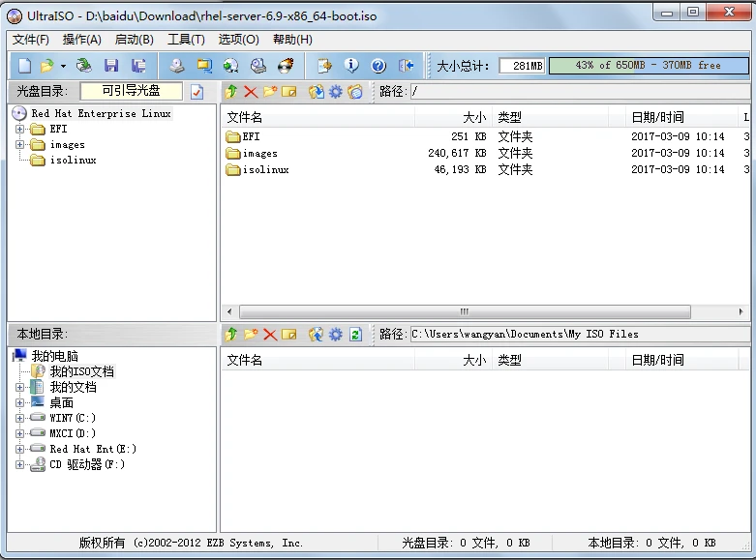The width and height of the screenshot is (756, 560).
Task: Click the 43% of 650MB capacity bar
Action: coord(649,66)
